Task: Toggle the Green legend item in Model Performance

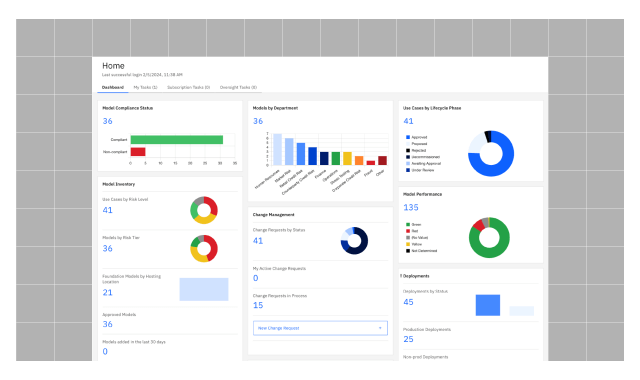Action: tap(413, 224)
